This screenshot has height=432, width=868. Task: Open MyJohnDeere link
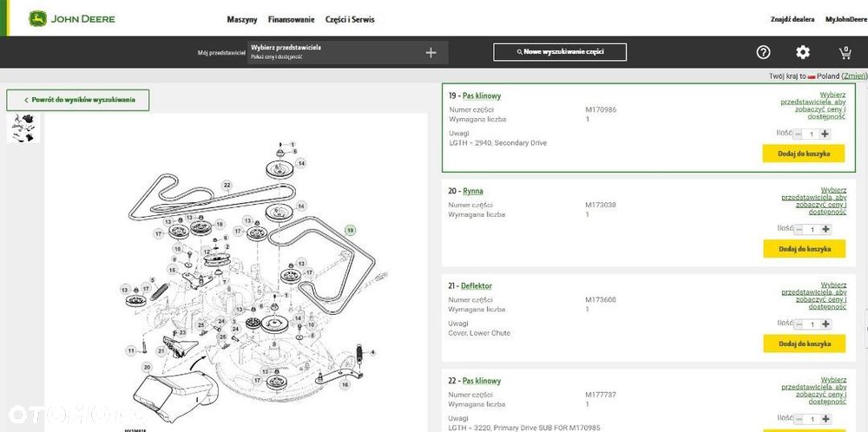point(846,19)
